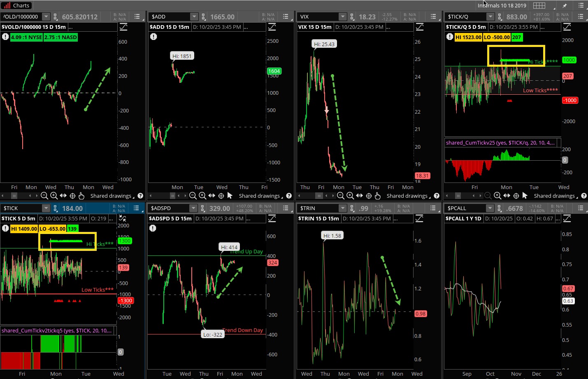Open Shared drawings dropdown under $TICK/Q chart
Image resolution: width=588 pixels, height=379 pixels.
(x=555, y=196)
